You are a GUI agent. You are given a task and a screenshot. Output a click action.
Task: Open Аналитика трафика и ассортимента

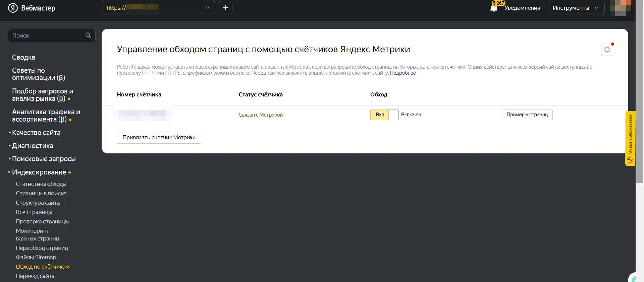click(46, 116)
